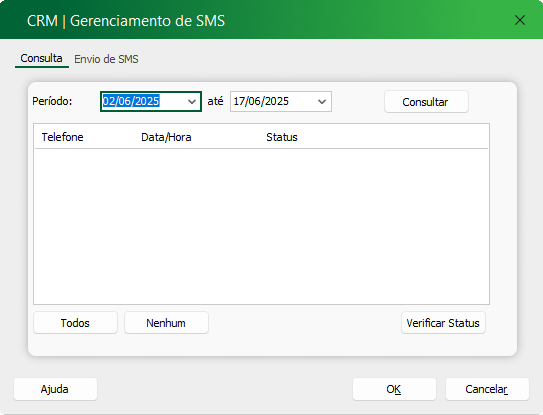This screenshot has height=415, width=543.
Task: Open the Envio de SMS tab
Action: tap(106, 59)
